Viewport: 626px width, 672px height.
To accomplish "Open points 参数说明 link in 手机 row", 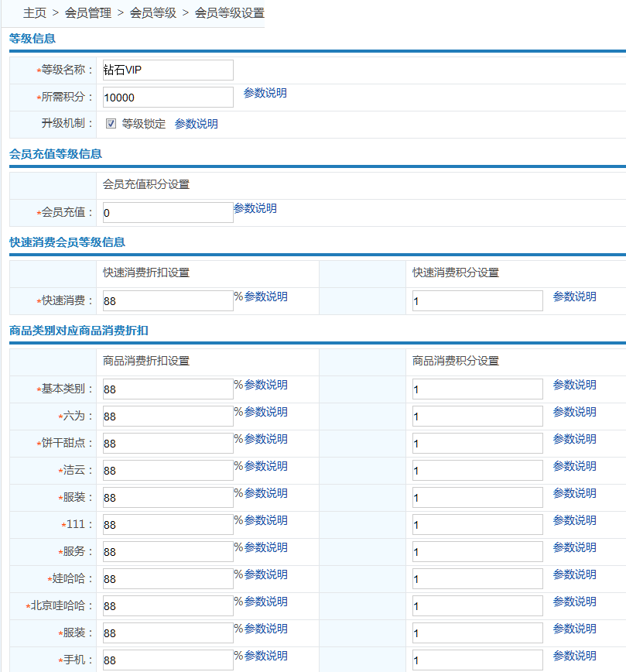I will coord(574,656).
